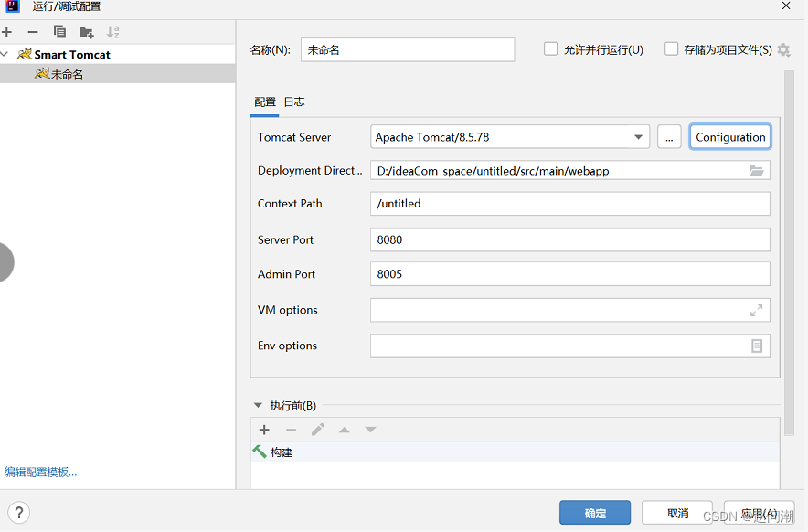Create a new configuration folder
808x532 pixels.
87,33
